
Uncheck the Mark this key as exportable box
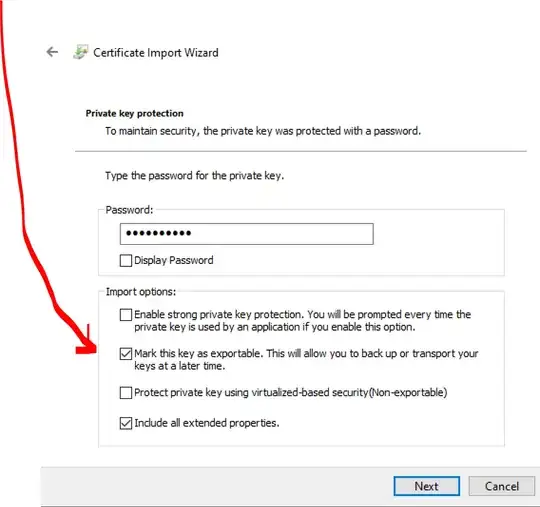coord(126,354)
